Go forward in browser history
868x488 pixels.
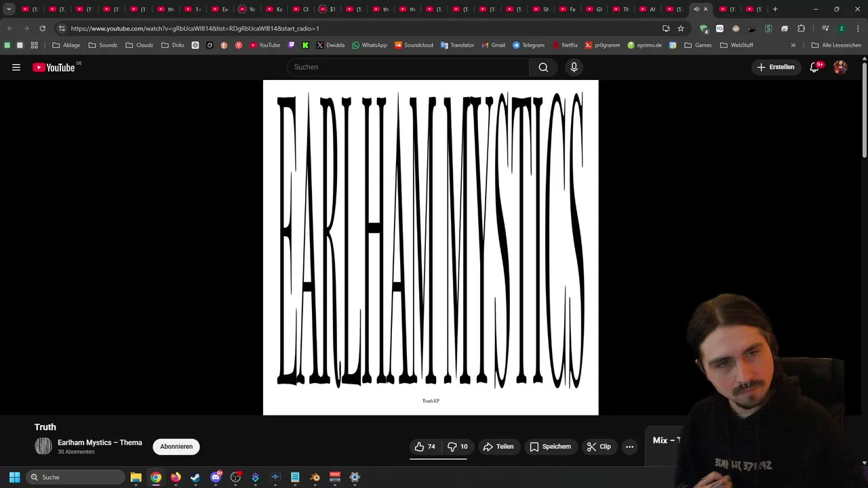click(x=26, y=28)
